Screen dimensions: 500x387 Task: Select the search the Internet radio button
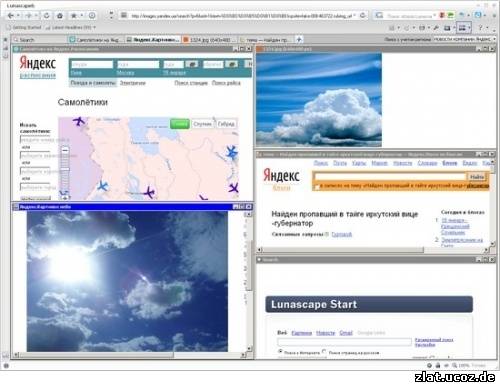click(x=280, y=351)
